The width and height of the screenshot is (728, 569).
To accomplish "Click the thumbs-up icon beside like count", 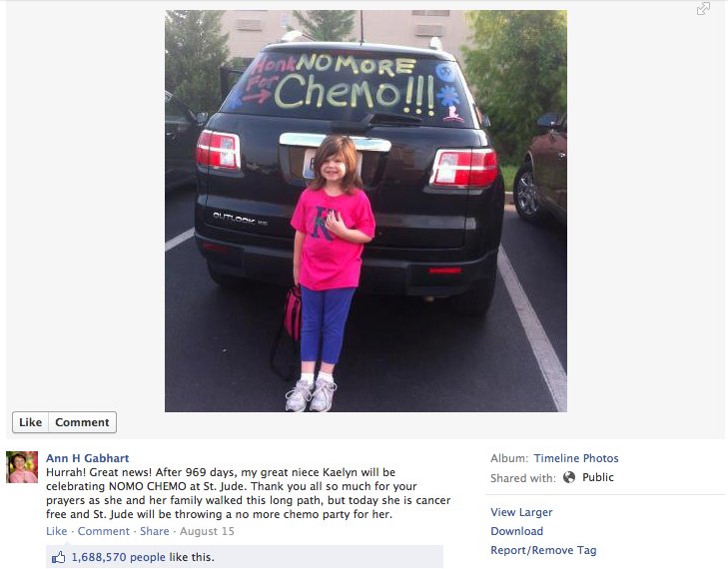I will point(58,557).
